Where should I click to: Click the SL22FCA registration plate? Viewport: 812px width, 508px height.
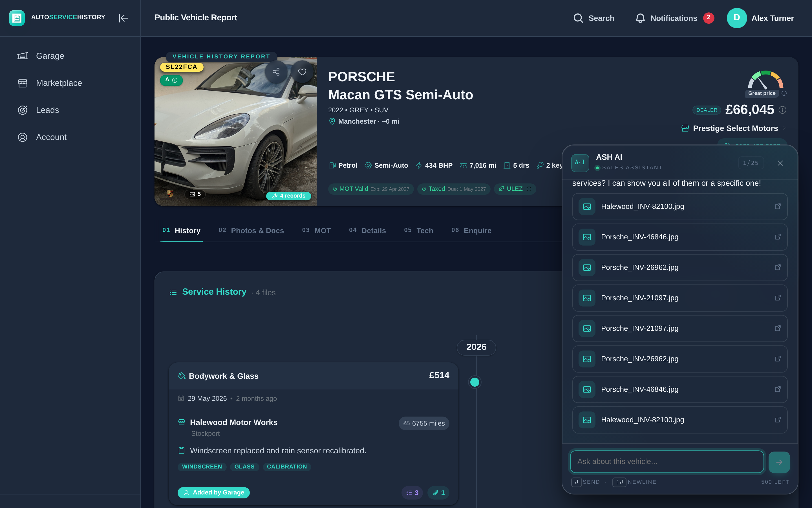182,67
